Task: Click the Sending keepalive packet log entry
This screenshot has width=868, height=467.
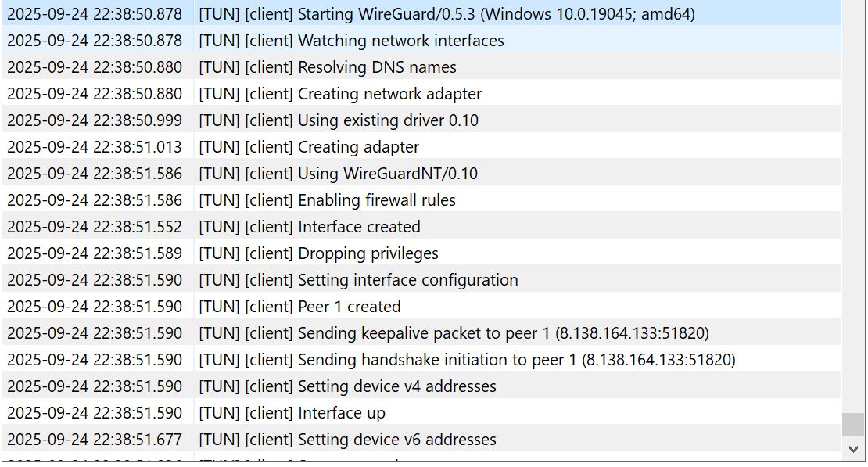Action: click(x=454, y=333)
